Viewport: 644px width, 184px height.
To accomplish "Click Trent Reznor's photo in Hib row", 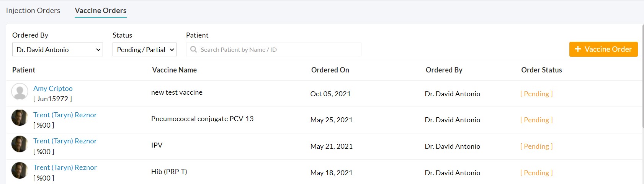I will 20,171.
